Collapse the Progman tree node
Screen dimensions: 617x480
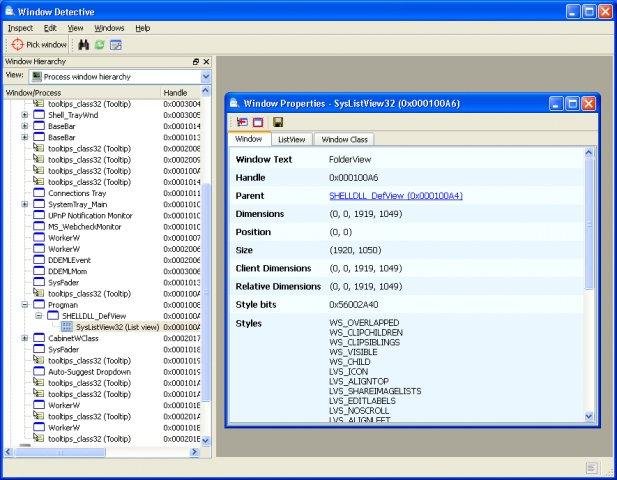(25, 304)
